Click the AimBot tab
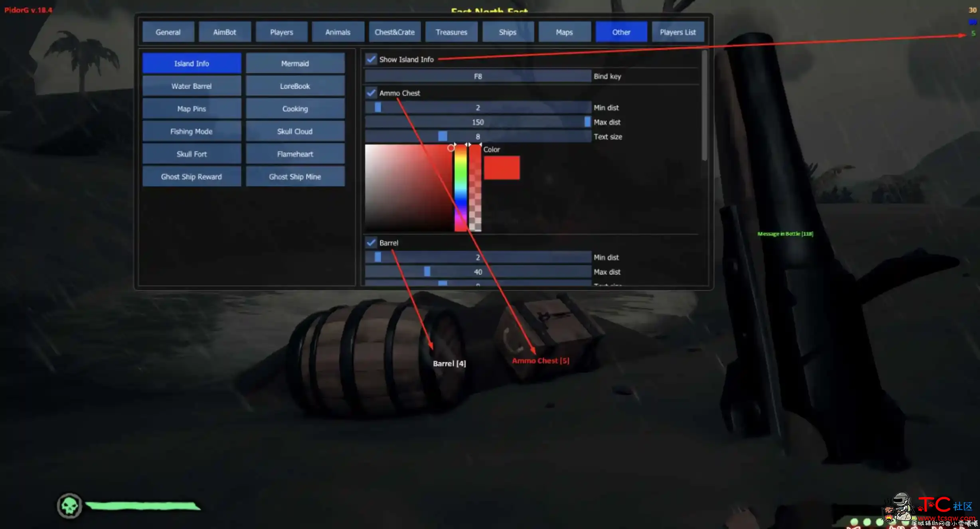The height and width of the screenshot is (529, 980). (x=224, y=31)
